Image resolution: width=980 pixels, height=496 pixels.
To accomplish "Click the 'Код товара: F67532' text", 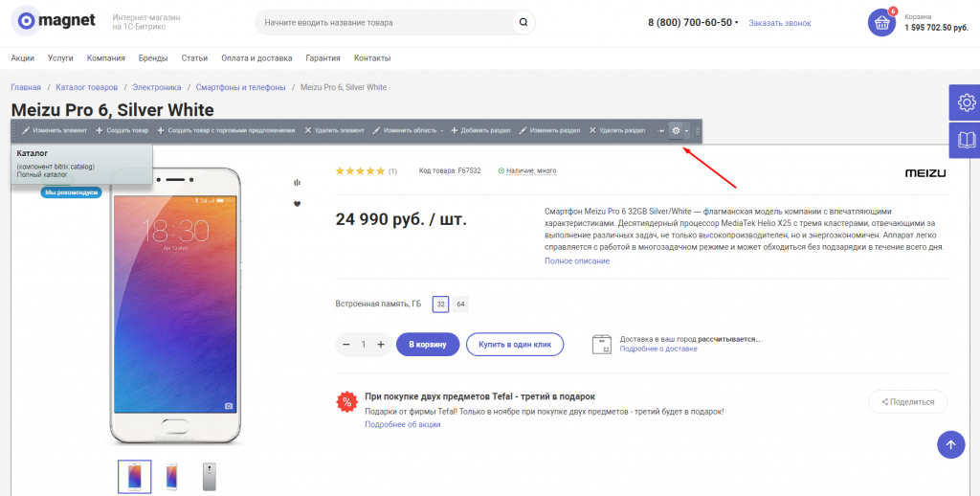I will 450,170.
